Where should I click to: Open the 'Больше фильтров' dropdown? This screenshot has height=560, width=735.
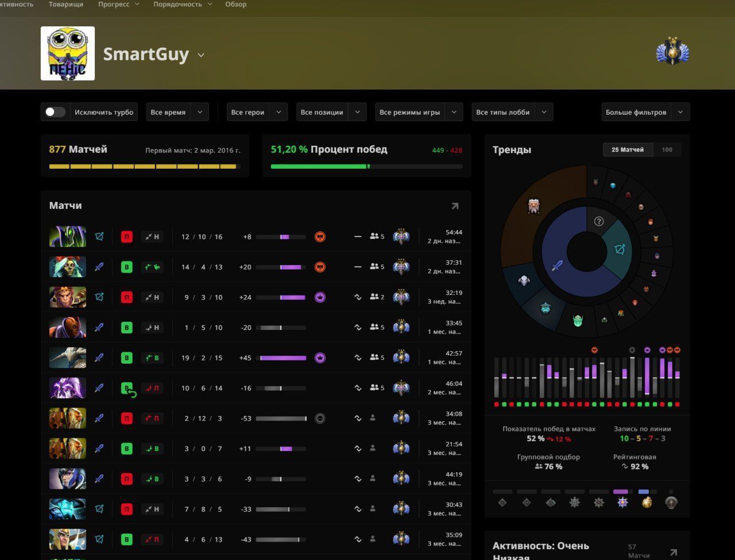645,112
